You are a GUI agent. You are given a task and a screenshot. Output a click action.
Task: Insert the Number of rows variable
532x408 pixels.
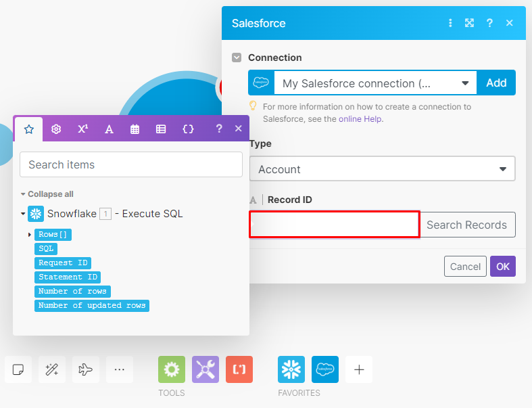(x=72, y=292)
